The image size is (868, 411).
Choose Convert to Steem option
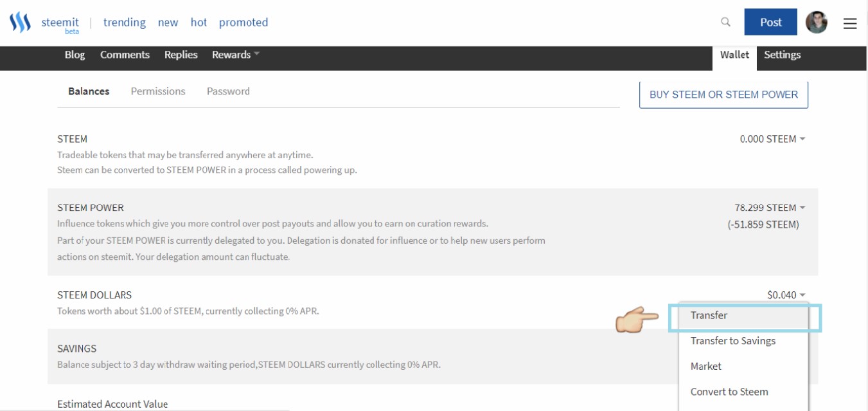pos(729,392)
